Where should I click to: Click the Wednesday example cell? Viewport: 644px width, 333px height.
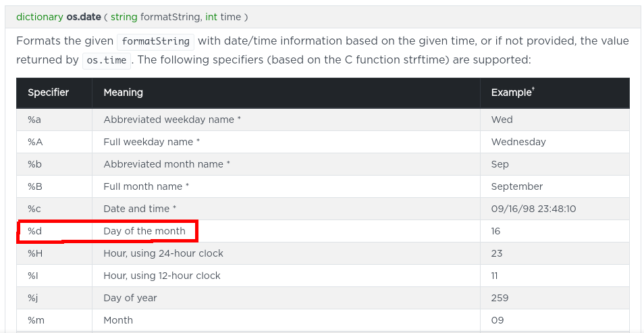pyautogui.click(x=555, y=142)
